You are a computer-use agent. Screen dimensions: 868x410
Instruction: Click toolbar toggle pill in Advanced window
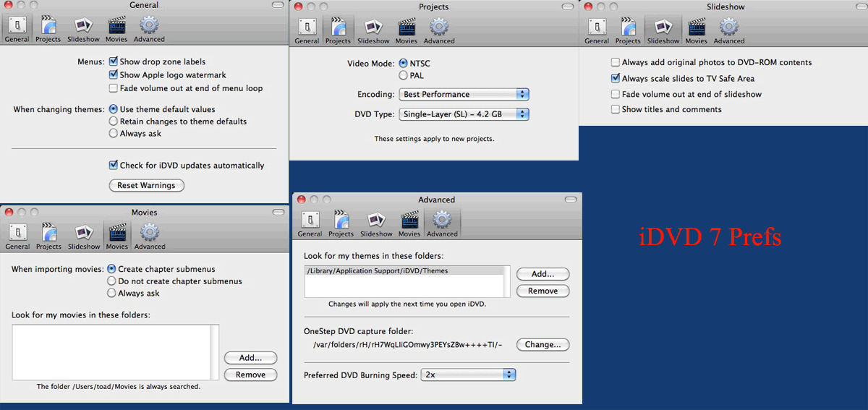[x=572, y=200]
